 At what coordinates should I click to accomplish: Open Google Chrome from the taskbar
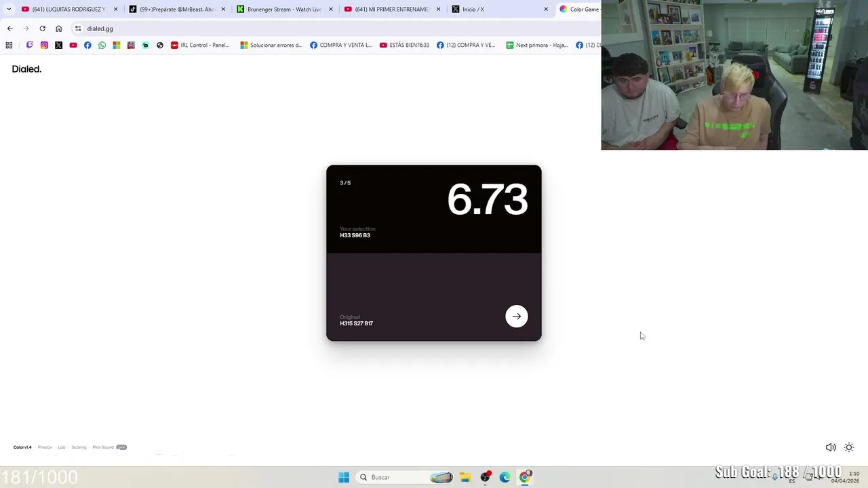pyautogui.click(x=525, y=477)
